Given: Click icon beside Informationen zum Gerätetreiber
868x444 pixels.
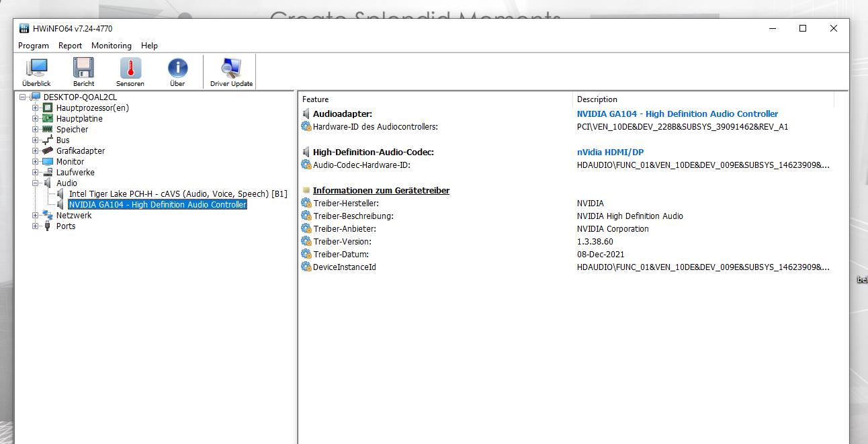Looking at the screenshot, I should point(306,191).
